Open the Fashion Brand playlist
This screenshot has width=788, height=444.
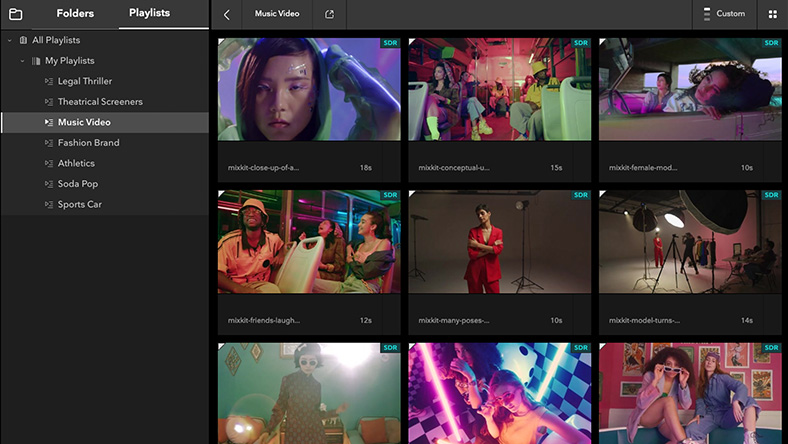[x=88, y=143]
